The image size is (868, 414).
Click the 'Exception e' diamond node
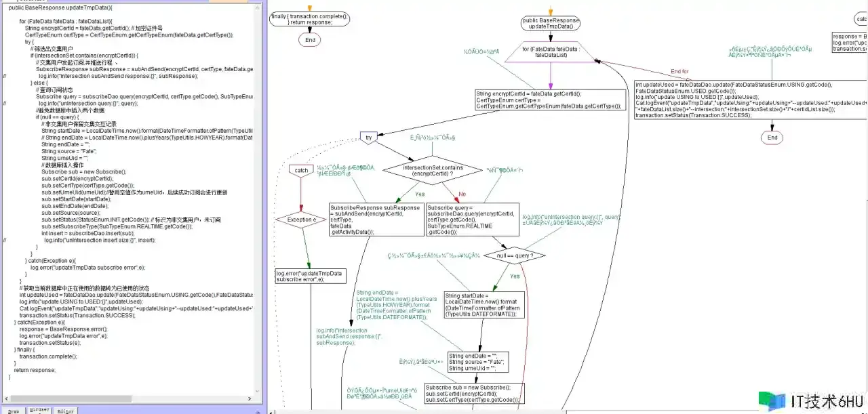301,220
